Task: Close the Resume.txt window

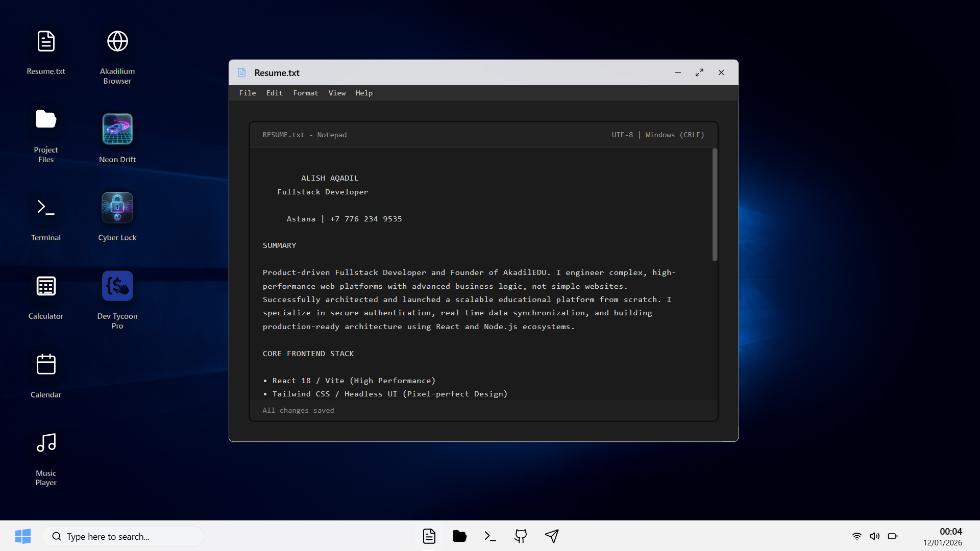Action: click(721, 72)
